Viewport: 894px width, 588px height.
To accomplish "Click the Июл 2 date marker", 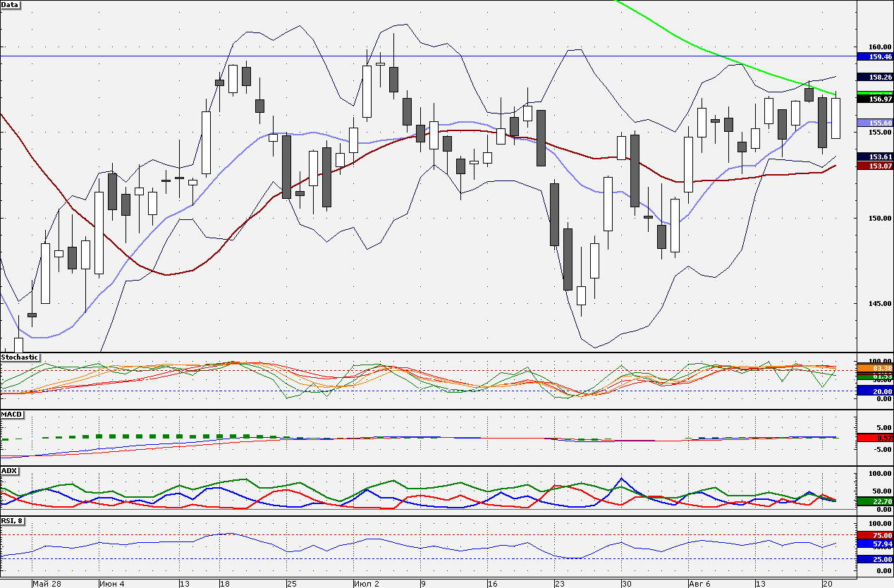I will pyautogui.click(x=367, y=584).
